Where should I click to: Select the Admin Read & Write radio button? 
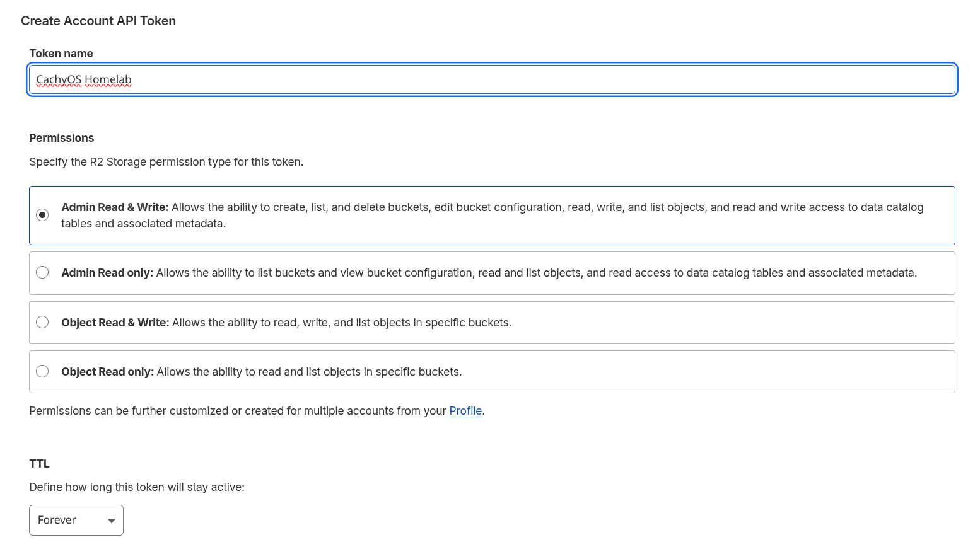[42, 215]
